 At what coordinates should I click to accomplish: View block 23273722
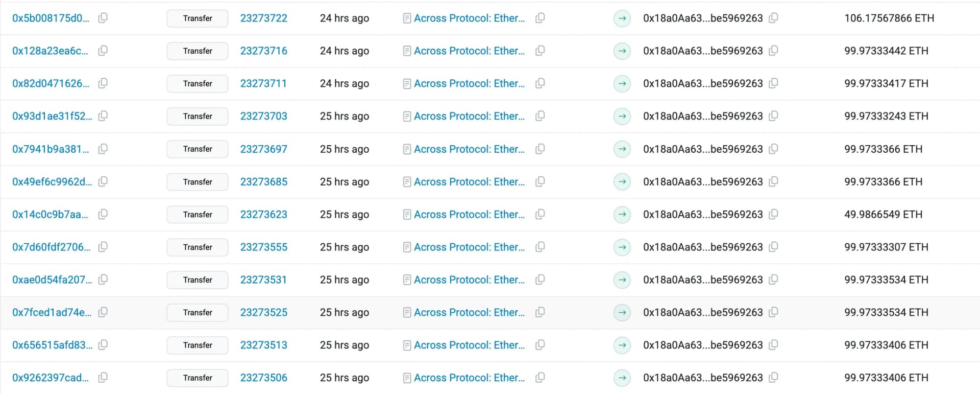click(264, 18)
